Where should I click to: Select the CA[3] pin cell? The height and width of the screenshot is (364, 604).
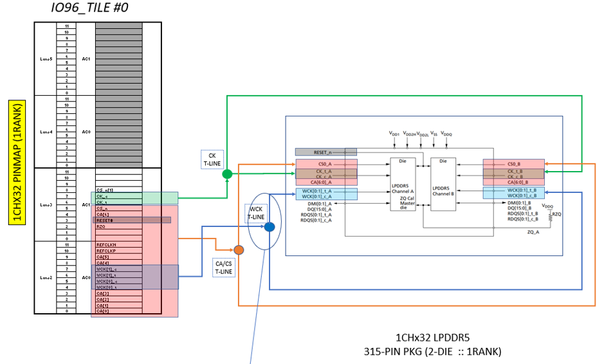point(119,293)
